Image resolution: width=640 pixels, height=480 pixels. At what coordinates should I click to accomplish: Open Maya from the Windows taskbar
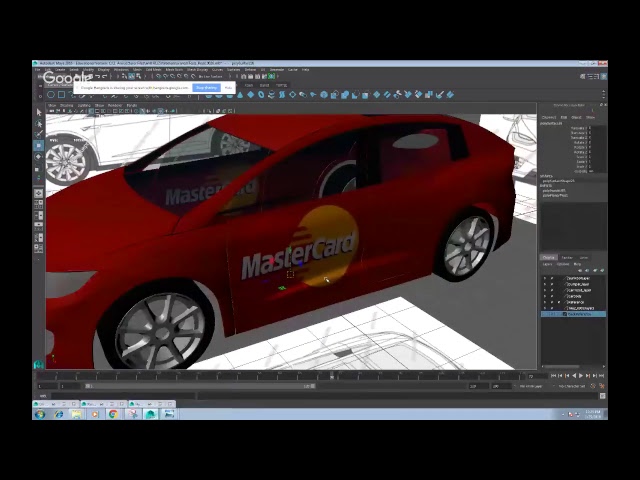(x=151, y=414)
